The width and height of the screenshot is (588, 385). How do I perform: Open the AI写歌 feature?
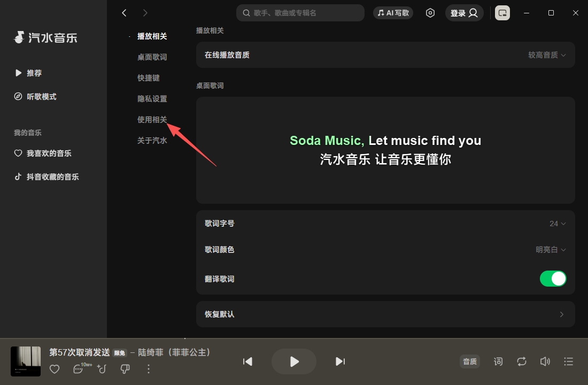393,13
